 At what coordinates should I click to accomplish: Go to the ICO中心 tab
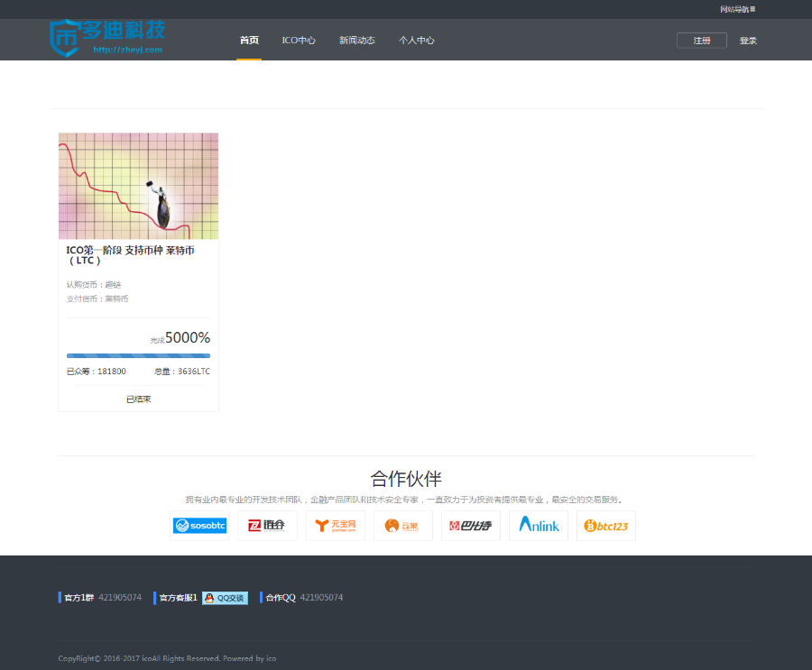(x=299, y=41)
